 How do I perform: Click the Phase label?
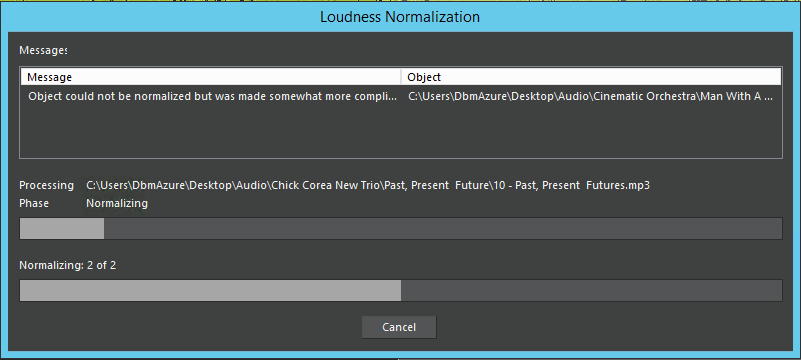point(34,203)
